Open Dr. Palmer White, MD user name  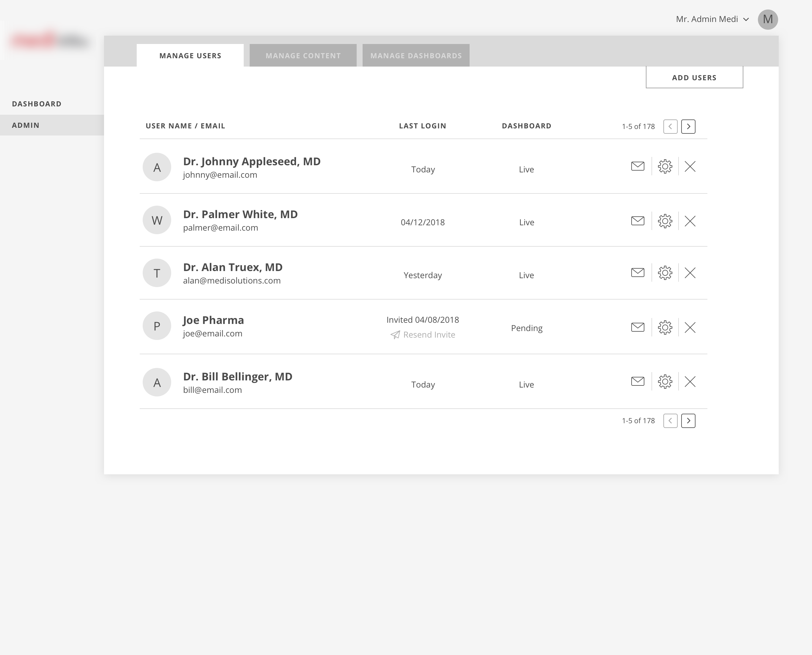click(240, 214)
